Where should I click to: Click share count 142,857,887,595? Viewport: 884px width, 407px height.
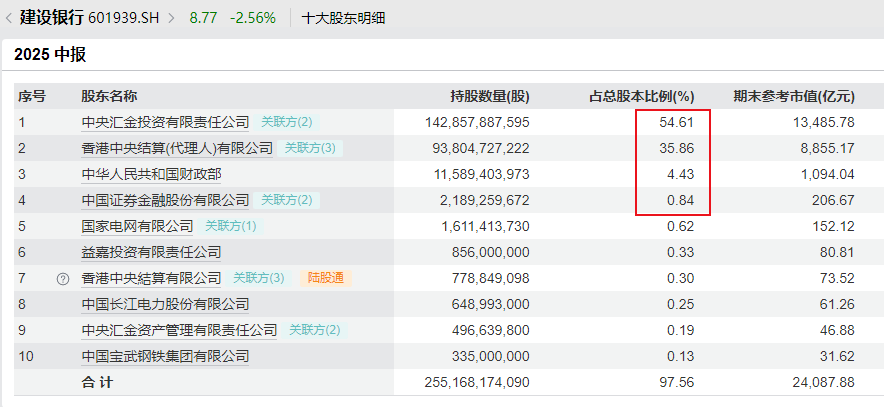pyautogui.click(x=477, y=122)
